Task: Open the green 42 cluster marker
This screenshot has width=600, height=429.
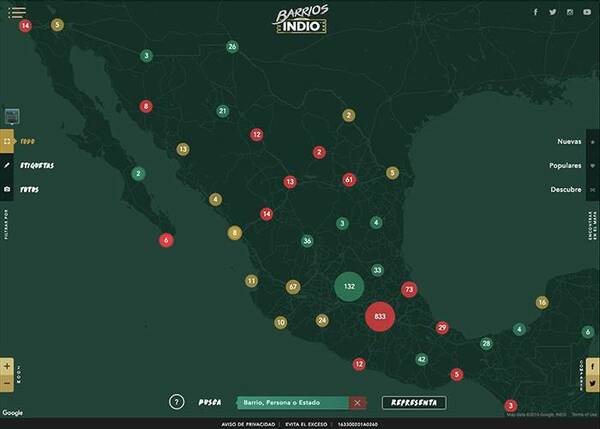Action: [x=421, y=359]
